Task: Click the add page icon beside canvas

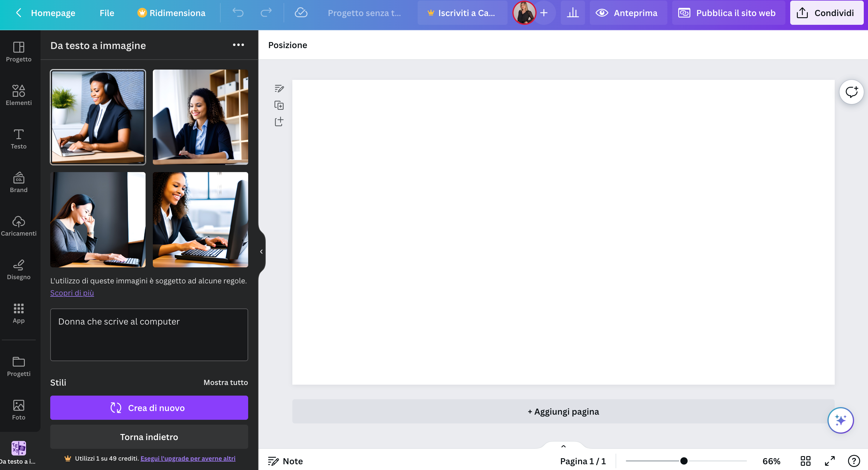Action: [x=279, y=122]
